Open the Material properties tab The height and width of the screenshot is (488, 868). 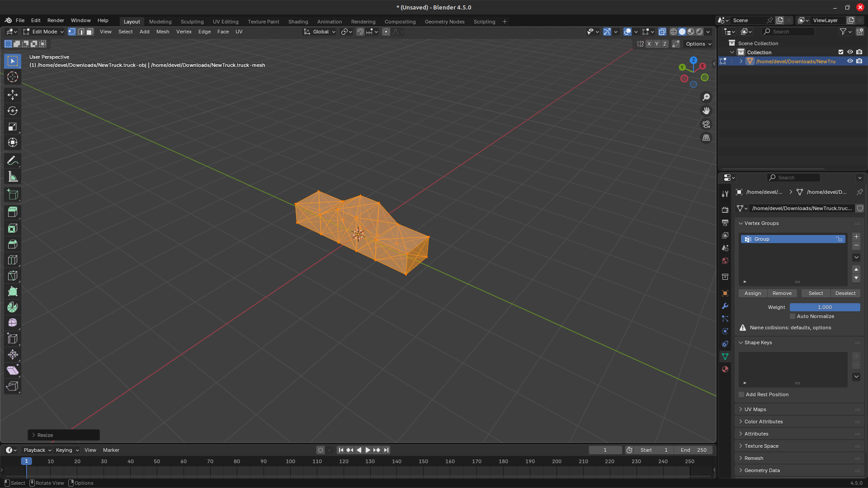pos(725,369)
